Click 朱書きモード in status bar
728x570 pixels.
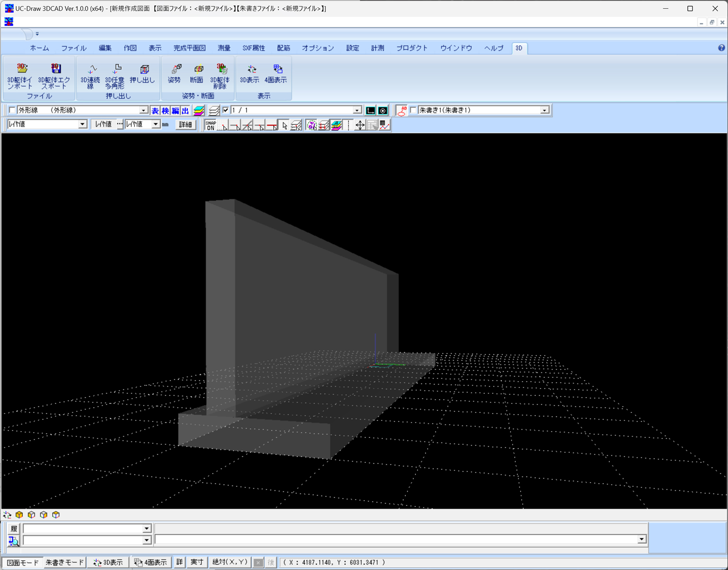pos(64,562)
